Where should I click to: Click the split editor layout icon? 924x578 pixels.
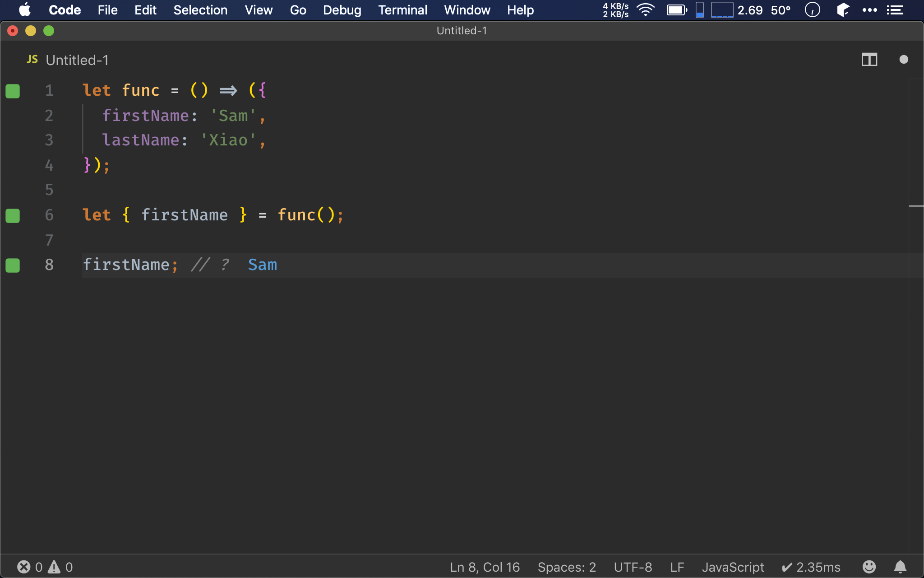click(x=869, y=60)
